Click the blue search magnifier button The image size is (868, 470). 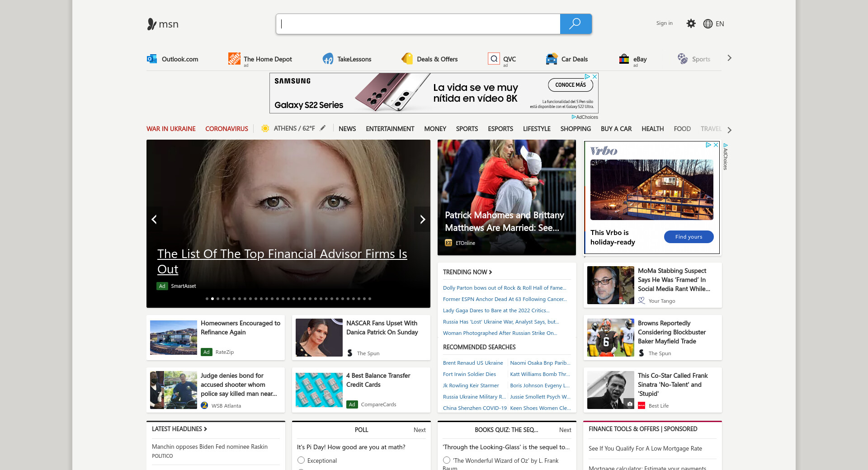click(576, 24)
